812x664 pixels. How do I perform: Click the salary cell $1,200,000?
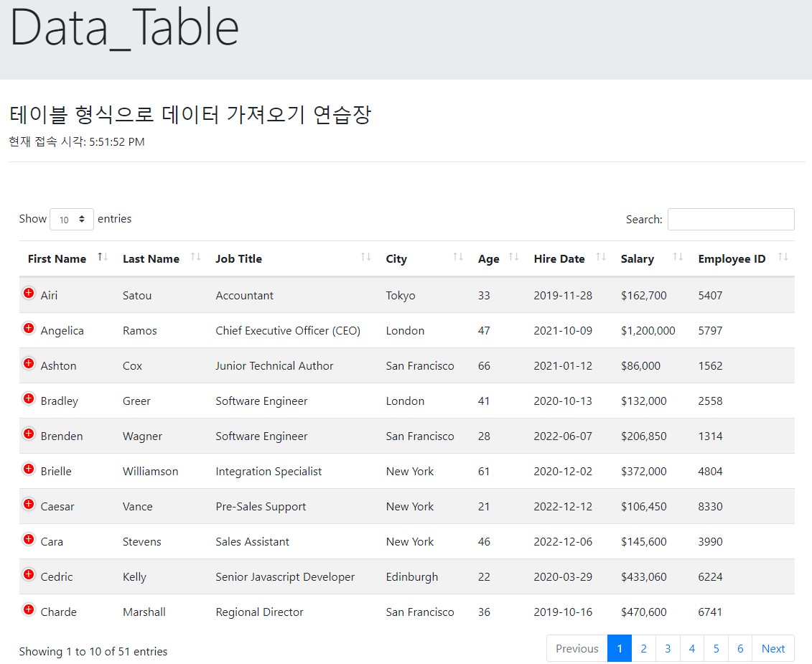pos(648,330)
